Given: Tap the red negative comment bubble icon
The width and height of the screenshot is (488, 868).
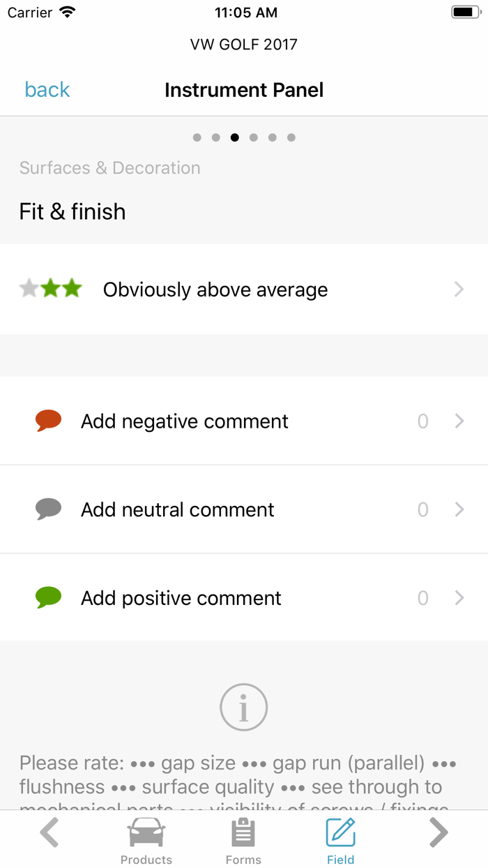Looking at the screenshot, I should pyautogui.click(x=48, y=421).
